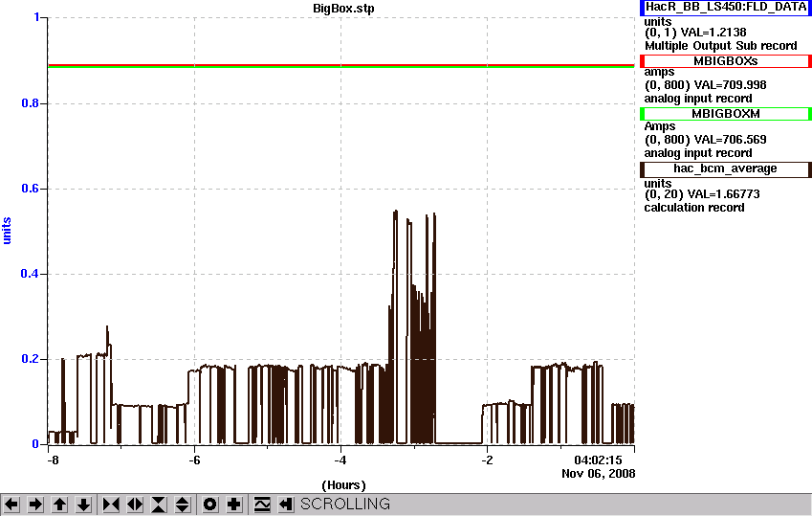Click the (Hours) x-axis label
The height and width of the screenshot is (516, 812).
343,485
